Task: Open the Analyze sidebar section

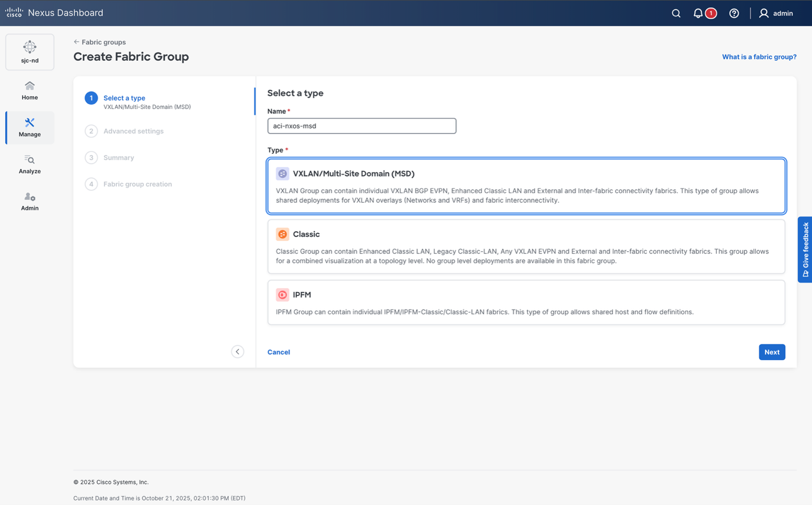Action: click(x=30, y=164)
